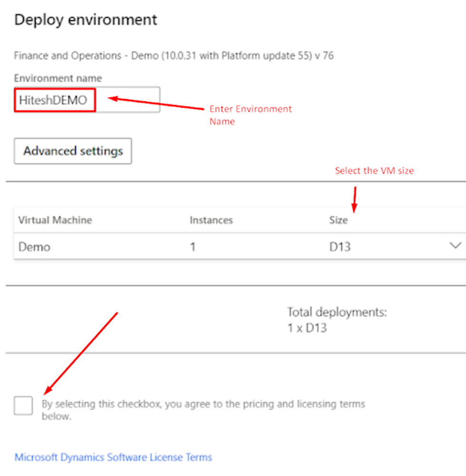Image resolution: width=466 pixels, height=476 pixels.
Task: Click the Deploy environment heading
Action: (x=86, y=20)
